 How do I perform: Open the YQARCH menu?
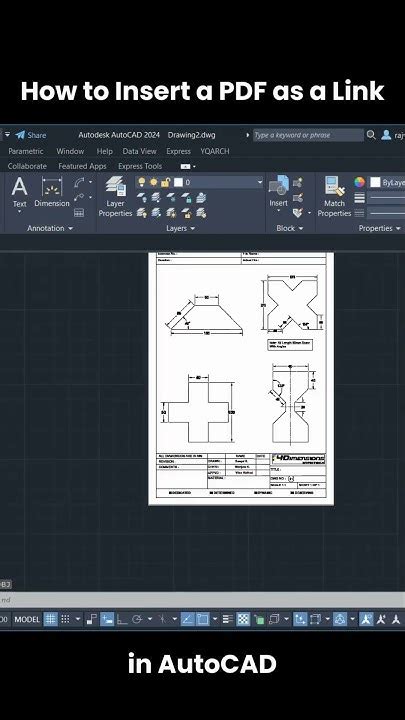[x=214, y=151]
